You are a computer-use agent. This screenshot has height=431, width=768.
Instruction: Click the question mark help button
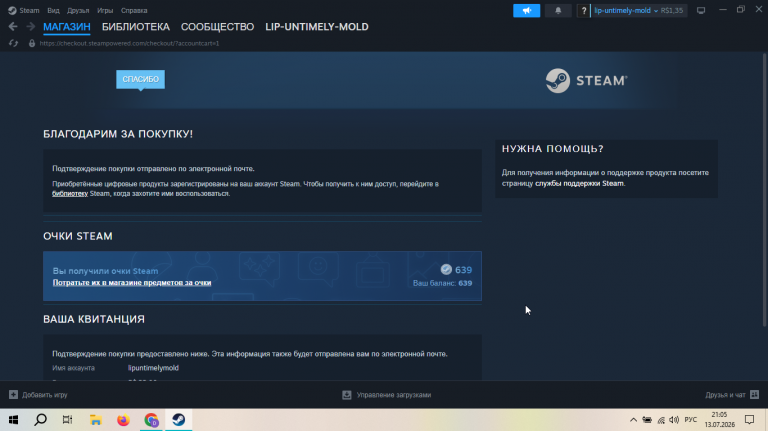(x=583, y=10)
